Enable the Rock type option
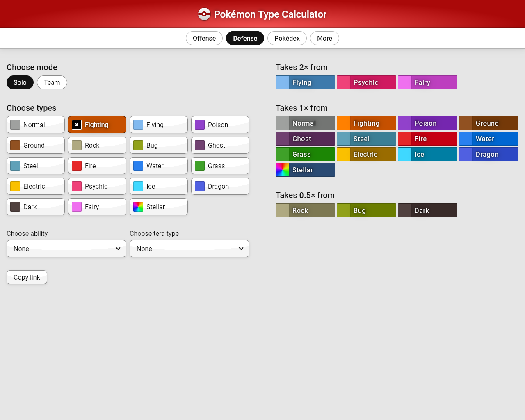This screenshot has height=420, width=525. tap(97, 145)
